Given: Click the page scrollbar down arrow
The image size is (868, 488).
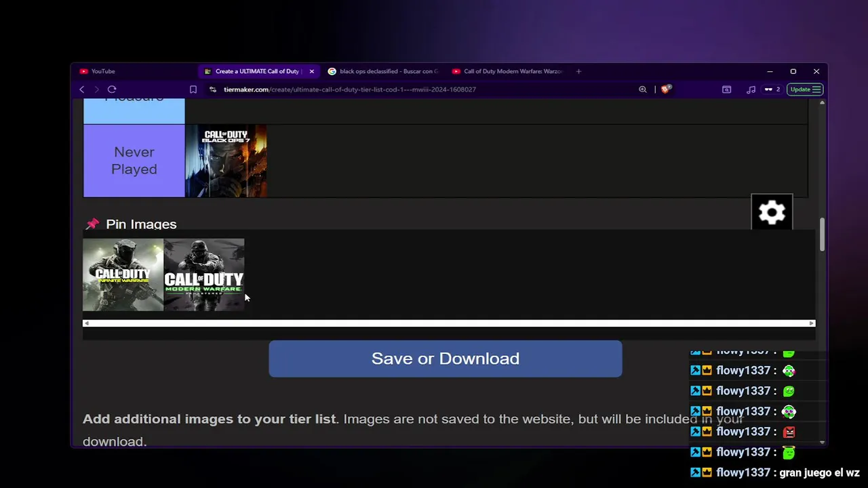Looking at the screenshot, I should [823, 443].
